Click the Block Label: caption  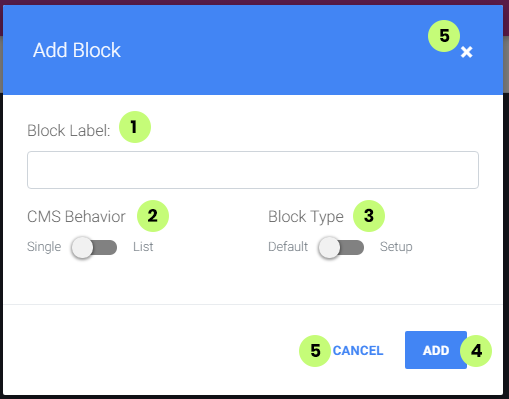tap(69, 130)
